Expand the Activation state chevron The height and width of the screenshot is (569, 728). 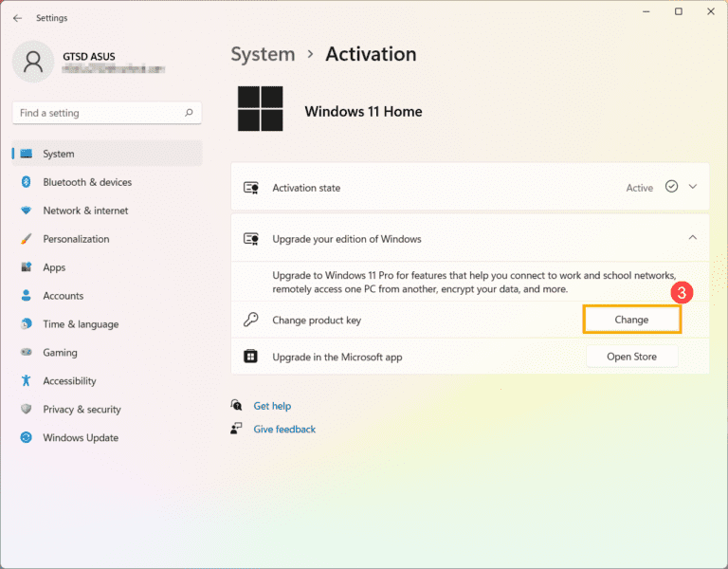pyautogui.click(x=693, y=187)
